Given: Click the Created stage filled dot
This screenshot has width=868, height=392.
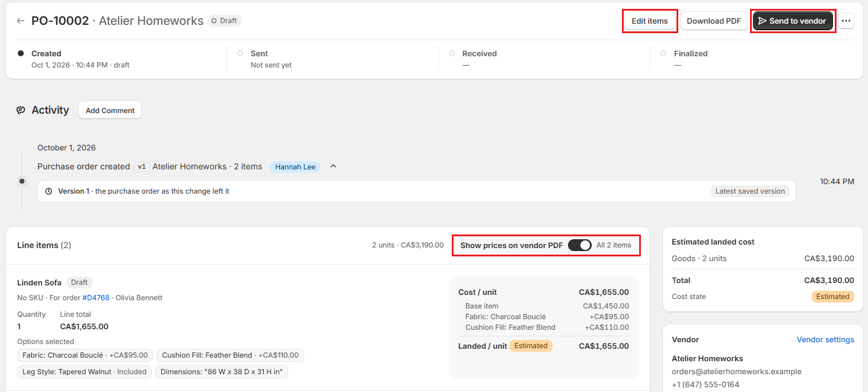Looking at the screenshot, I should click(21, 53).
